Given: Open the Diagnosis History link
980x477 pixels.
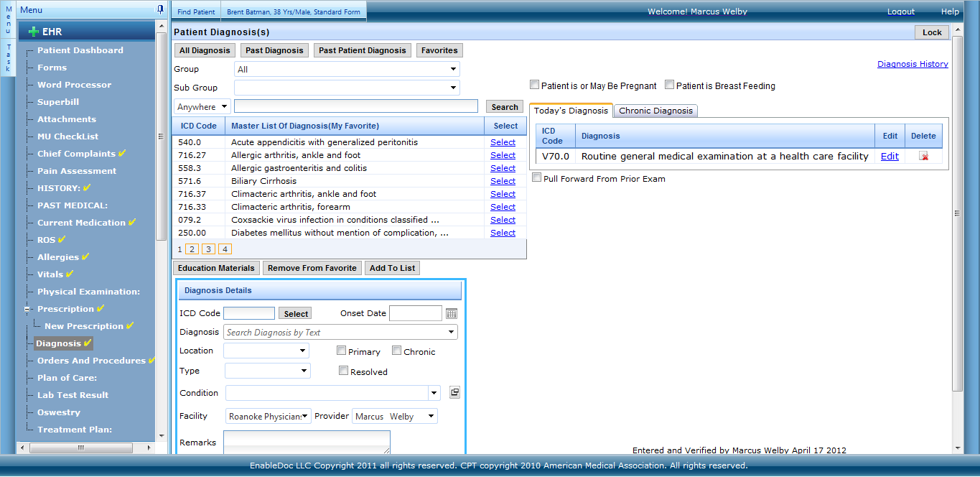Looking at the screenshot, I should 912,64.
